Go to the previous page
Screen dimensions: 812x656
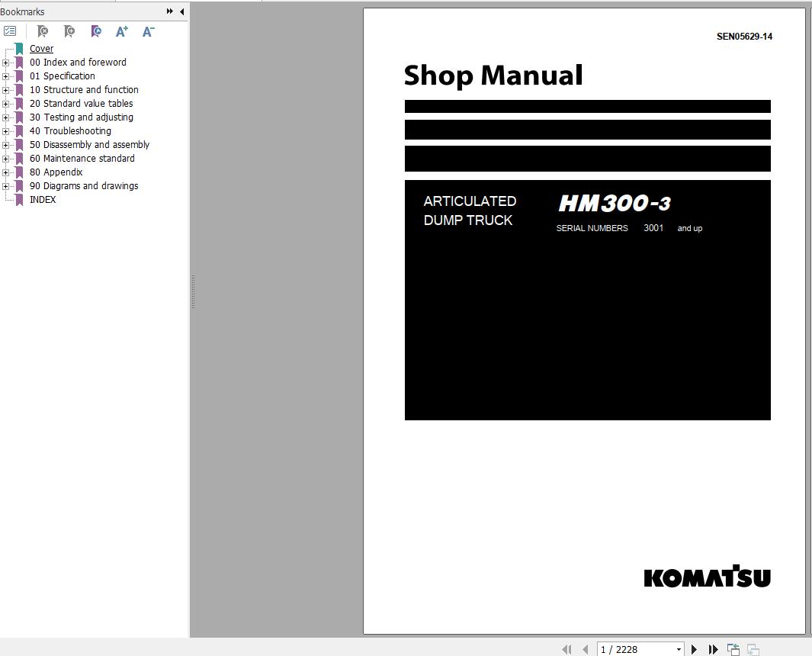pos(586,649)
